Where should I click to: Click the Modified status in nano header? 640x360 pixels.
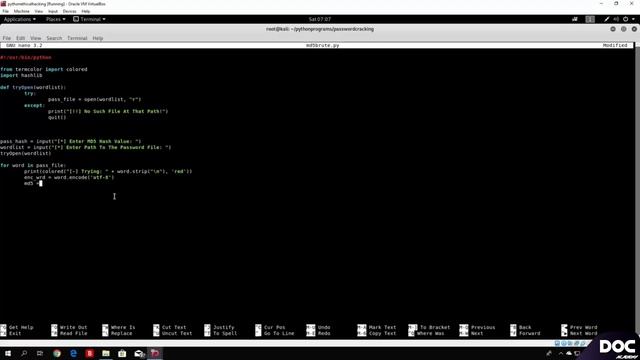[615, 45]
